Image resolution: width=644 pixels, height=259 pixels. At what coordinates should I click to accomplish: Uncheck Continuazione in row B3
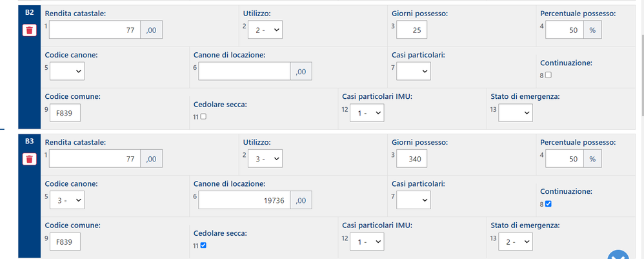click(x=548, y=203)
